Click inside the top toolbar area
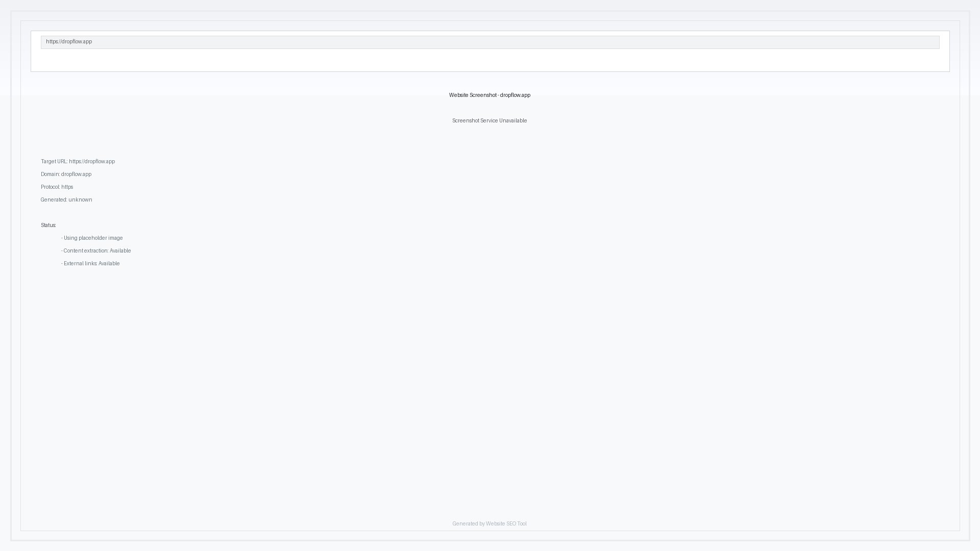The width and height of the screenshot is (980, 551). click(x=490, y=61)
